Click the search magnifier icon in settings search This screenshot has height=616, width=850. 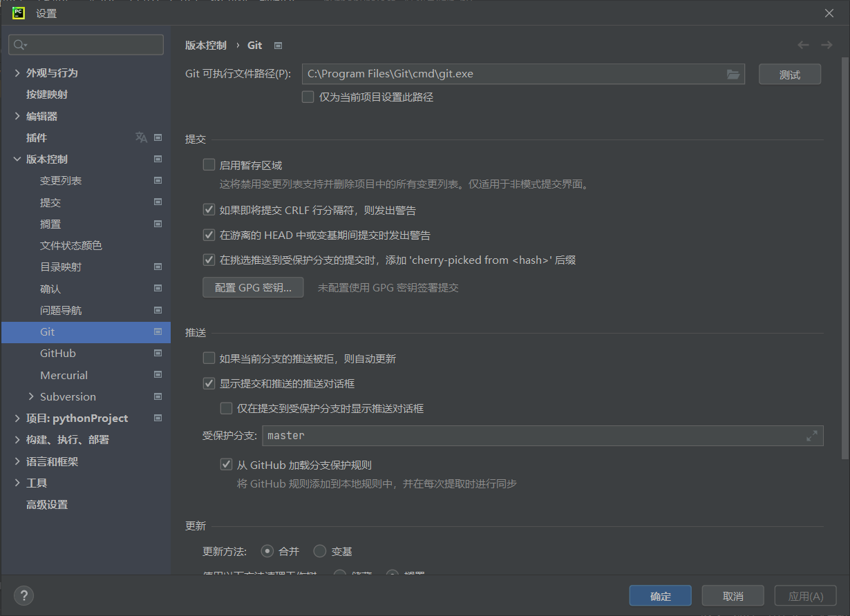(x=19, y=45)
